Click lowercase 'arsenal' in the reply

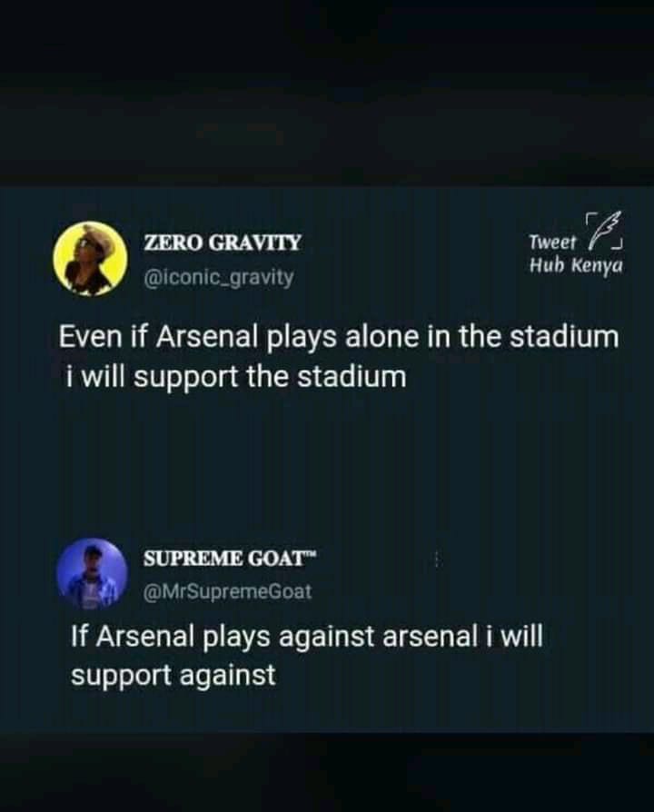(430, 637)
